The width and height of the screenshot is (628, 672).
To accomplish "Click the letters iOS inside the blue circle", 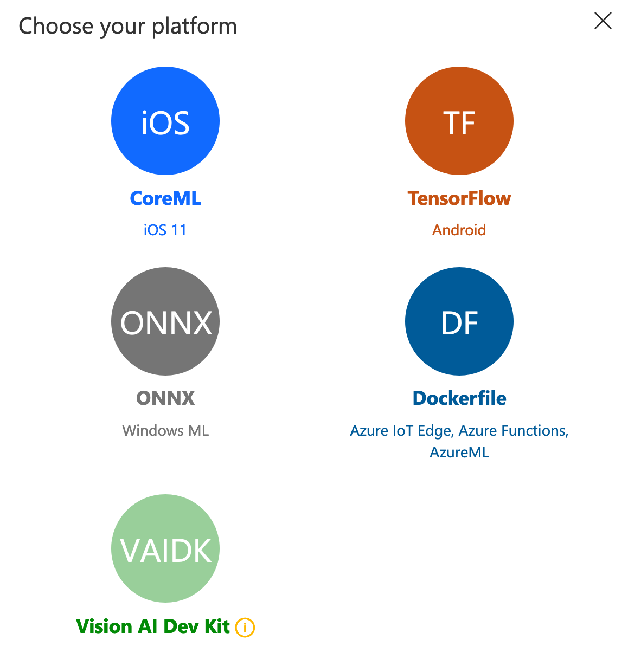I will (x=165, y=123).
